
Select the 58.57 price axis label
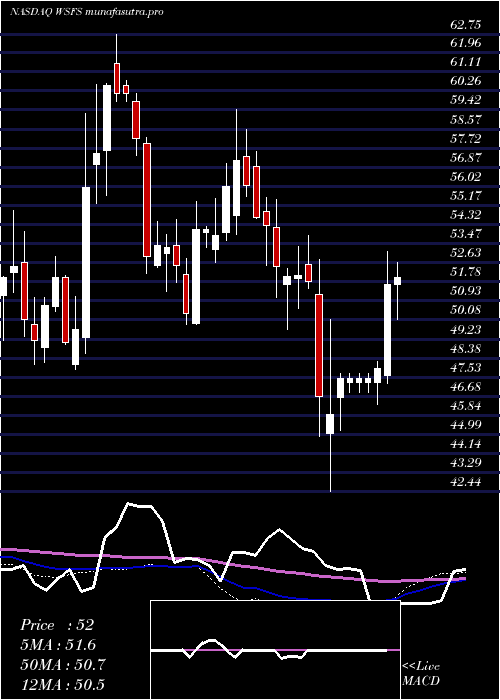[466, 120]
